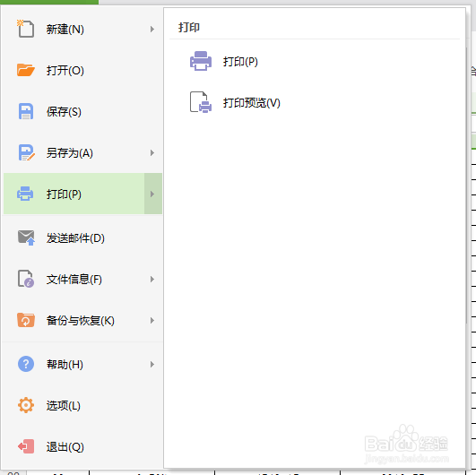
Task: Click the Print Preview page icon
Action: click(201, 102)
